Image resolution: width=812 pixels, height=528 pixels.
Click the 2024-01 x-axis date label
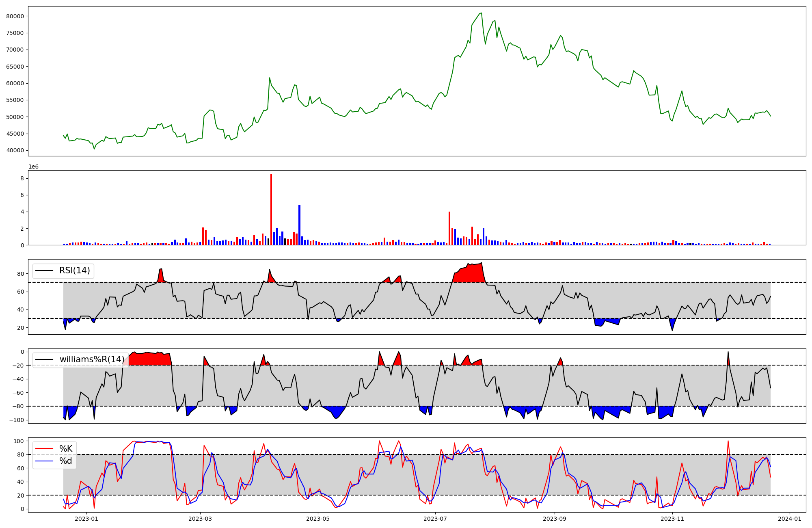pyautogui.click(x=790, y=519)
